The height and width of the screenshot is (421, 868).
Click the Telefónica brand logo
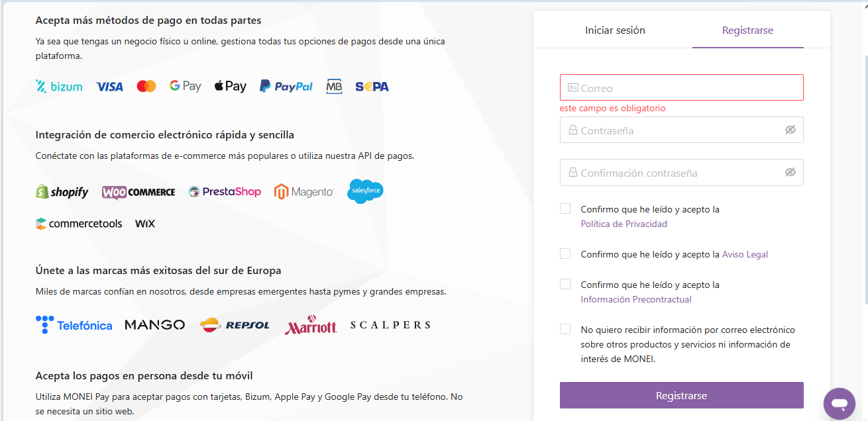point(74,325)
